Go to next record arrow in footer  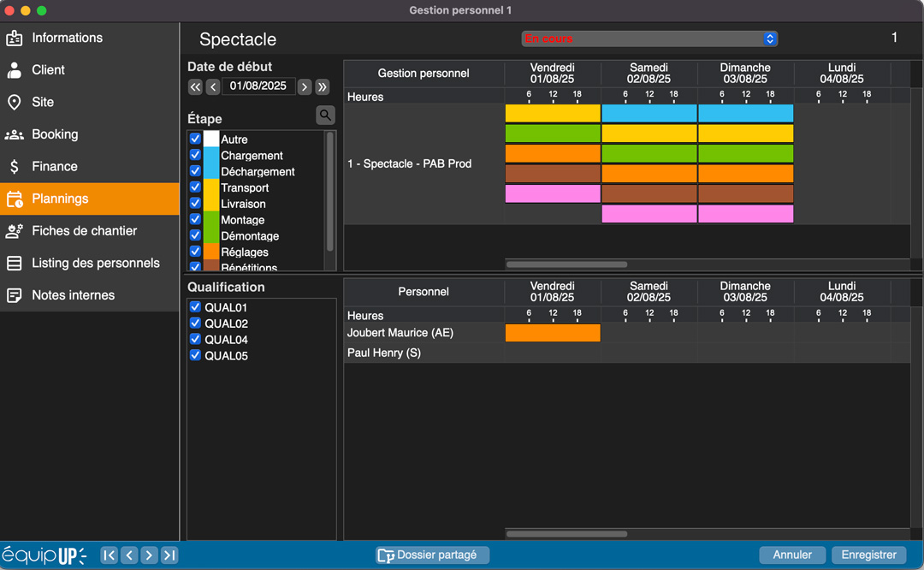point(149,555)
